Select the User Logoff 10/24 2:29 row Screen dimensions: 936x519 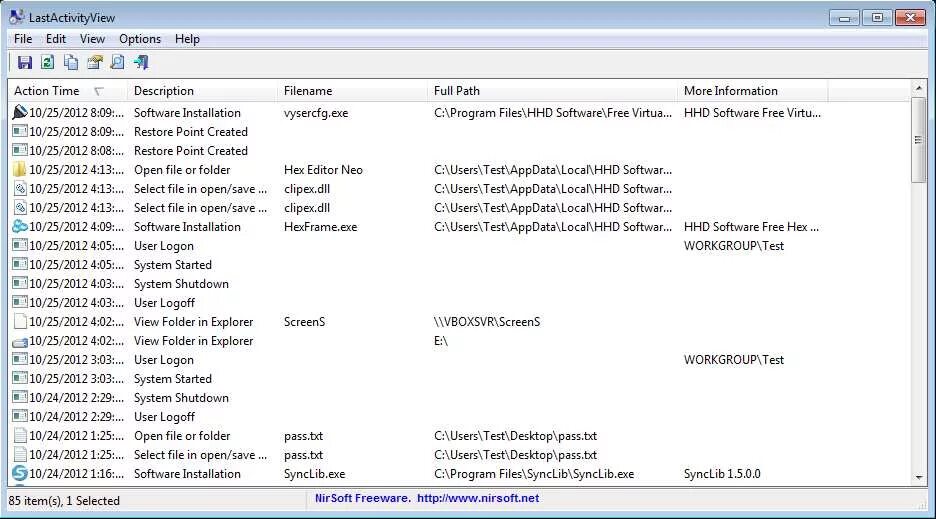460,417
